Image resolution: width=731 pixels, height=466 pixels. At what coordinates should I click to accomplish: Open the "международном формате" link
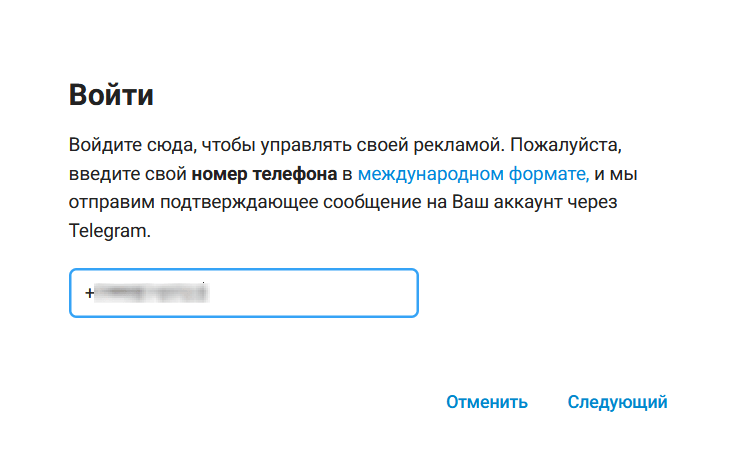coord(473,175)
